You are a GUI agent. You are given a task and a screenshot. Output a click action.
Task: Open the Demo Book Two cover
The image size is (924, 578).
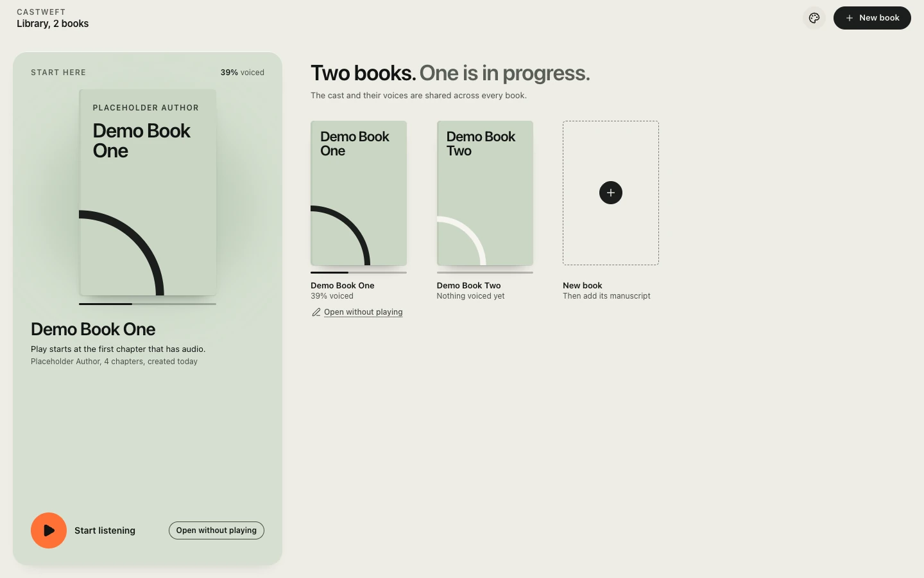[x=485, y=193]
